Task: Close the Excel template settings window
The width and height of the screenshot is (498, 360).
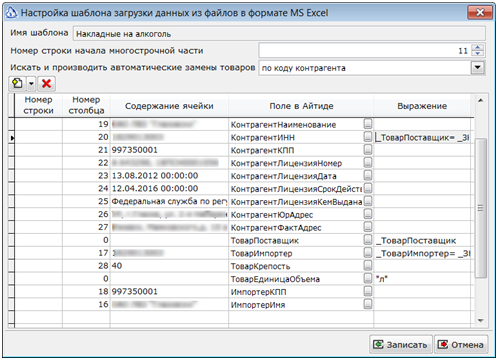Action: click(x=480, y=13)
